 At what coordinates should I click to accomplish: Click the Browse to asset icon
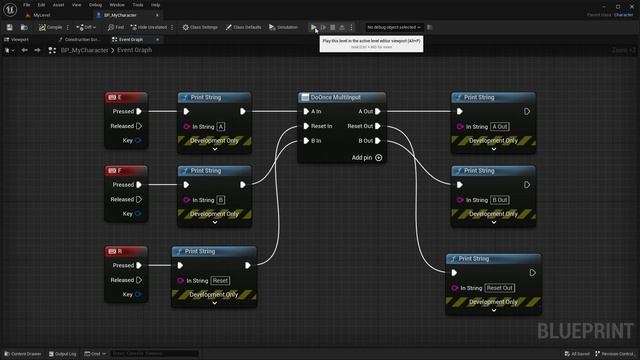click(24, 27)
